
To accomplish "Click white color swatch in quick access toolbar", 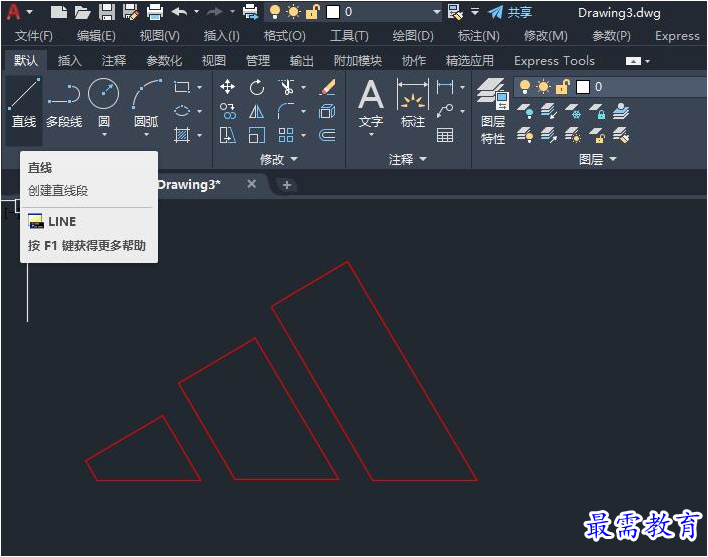I will [333, 12].
